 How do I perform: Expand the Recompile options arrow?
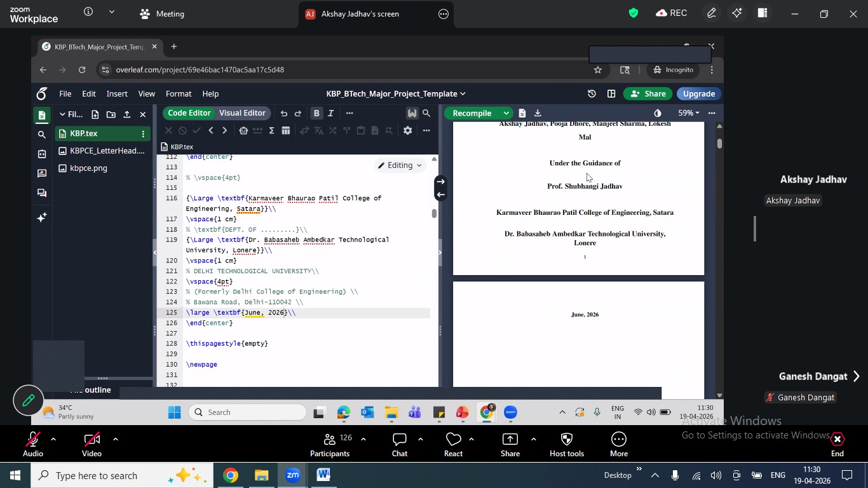(x=506, y=113)
